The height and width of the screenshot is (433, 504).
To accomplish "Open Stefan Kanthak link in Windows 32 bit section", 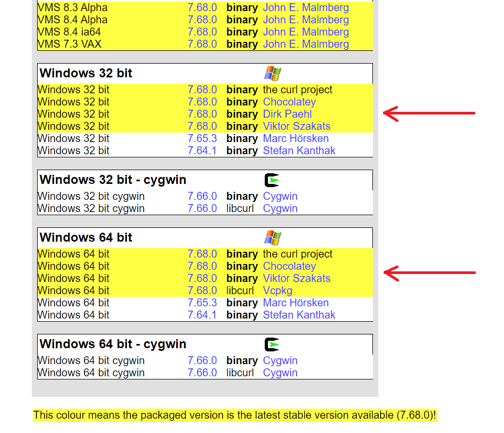I will [299, 151].
